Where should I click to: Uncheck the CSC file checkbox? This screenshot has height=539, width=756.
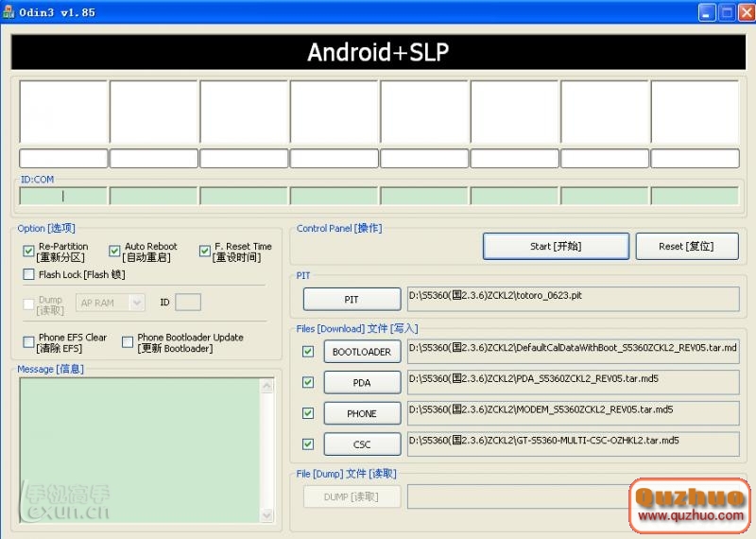coord(308,443)
